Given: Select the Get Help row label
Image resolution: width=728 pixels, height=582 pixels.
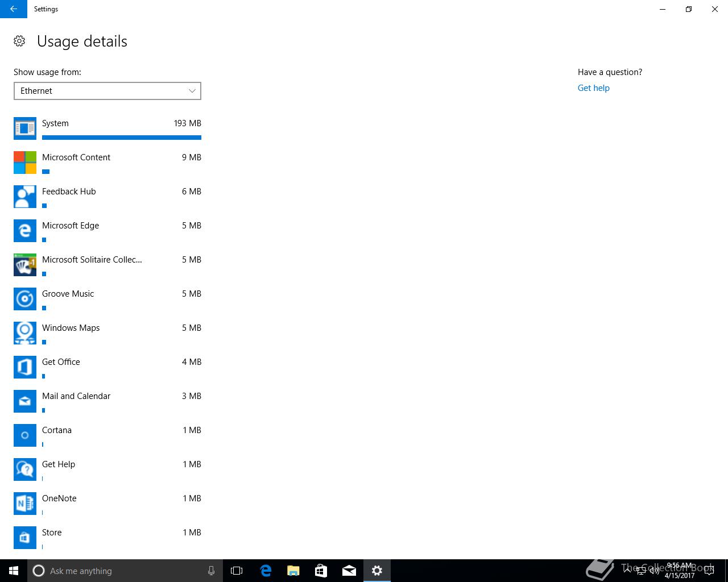Looking at the screenshot, I should [59, 464].
